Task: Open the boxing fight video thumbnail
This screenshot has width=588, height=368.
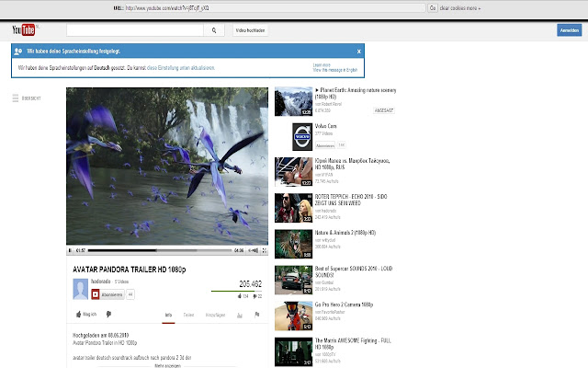Action: [293, 172]
